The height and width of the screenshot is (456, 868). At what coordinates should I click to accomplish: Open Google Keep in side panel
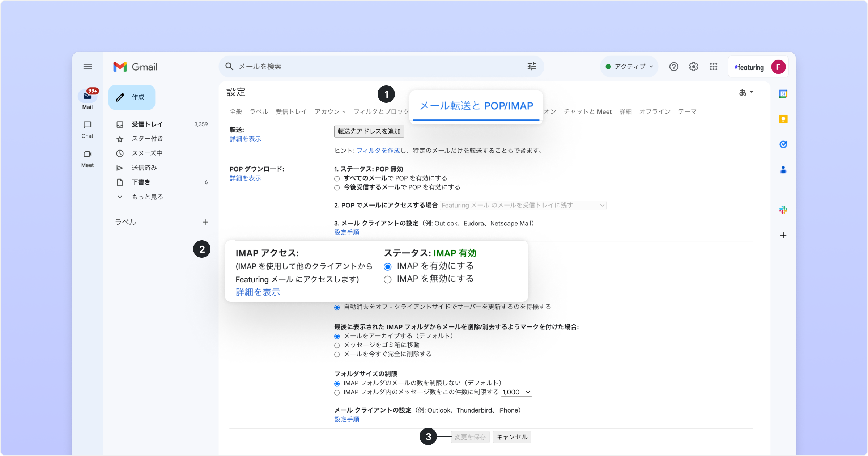[x=783, y=119]
